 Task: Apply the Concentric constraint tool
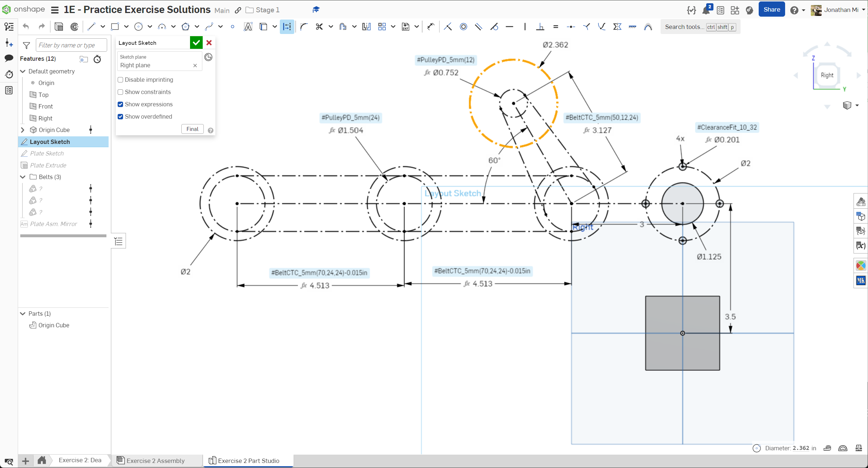[x=463, y=27]
